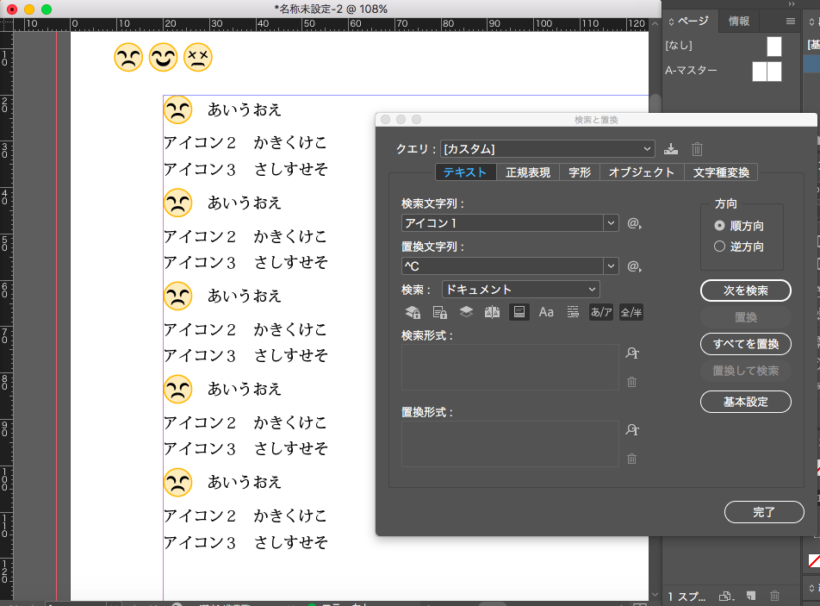820x606 pixels.
Task: Toggle the Aa case sensitive icon
Action: (546, 313)
